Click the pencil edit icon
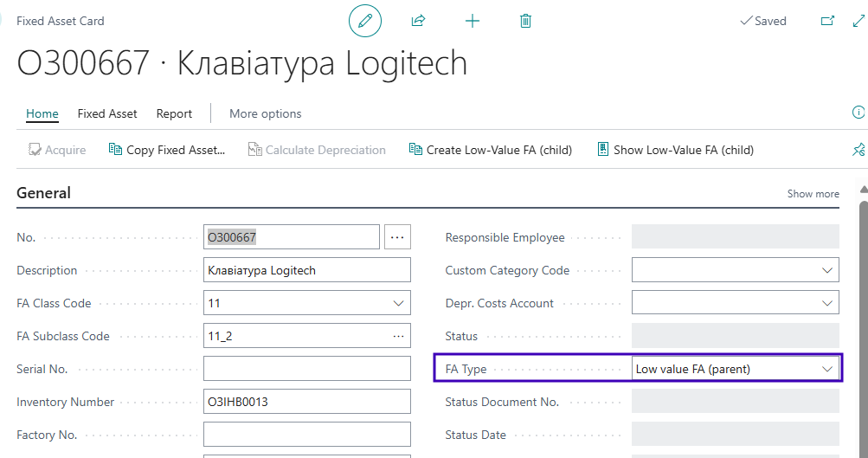 (365, 21)
